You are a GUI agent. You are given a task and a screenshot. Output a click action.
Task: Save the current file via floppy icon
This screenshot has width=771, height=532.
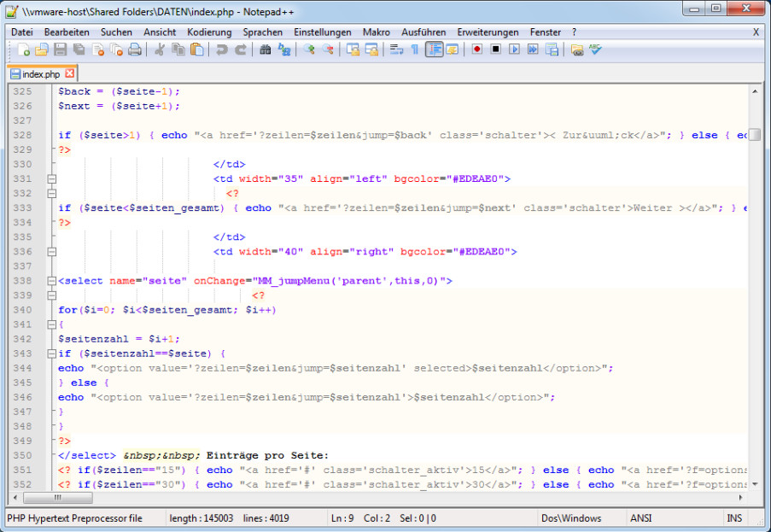click(61, 50)
